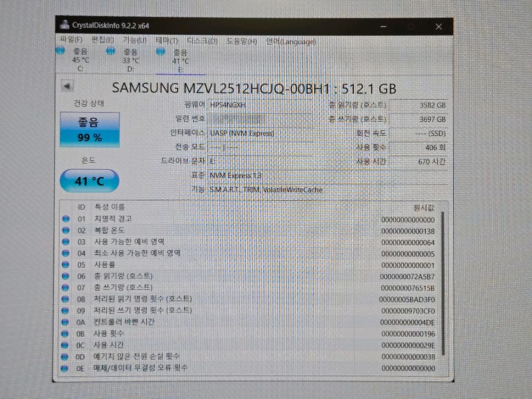Click the previous disk arrow button

tap(68, 86)
